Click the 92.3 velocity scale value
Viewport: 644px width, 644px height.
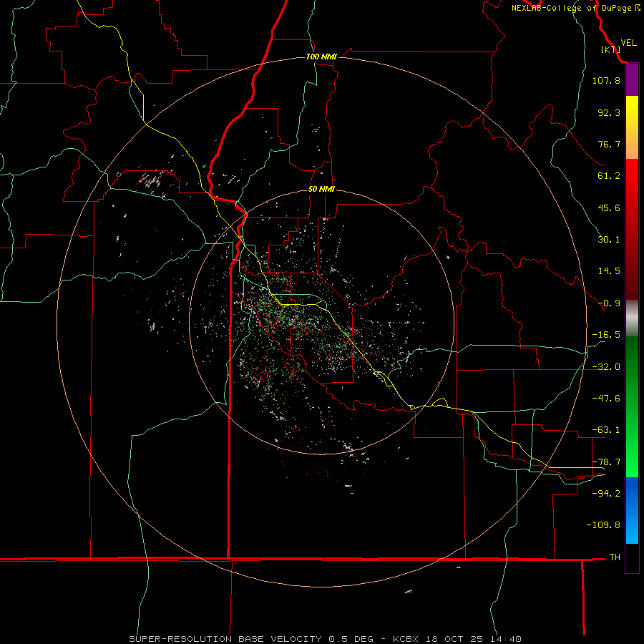[x=609, y=112]
